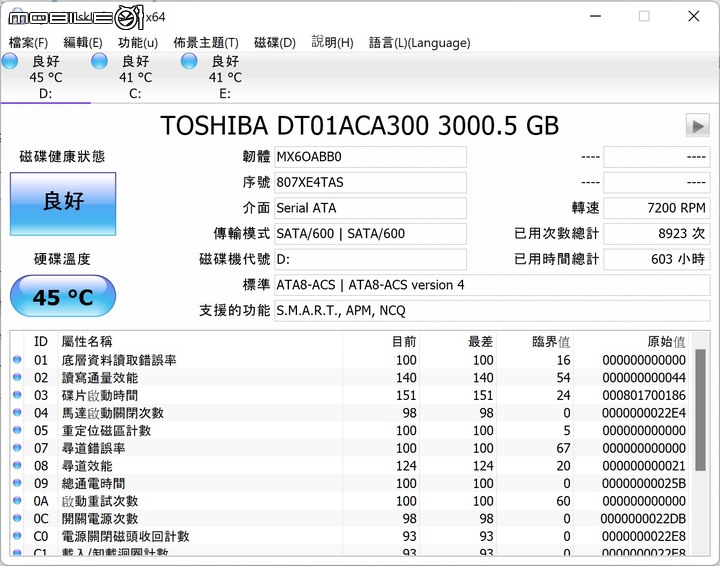Click the blue status orb for drive C:
The image size is (720, 566).
(99, 61)
